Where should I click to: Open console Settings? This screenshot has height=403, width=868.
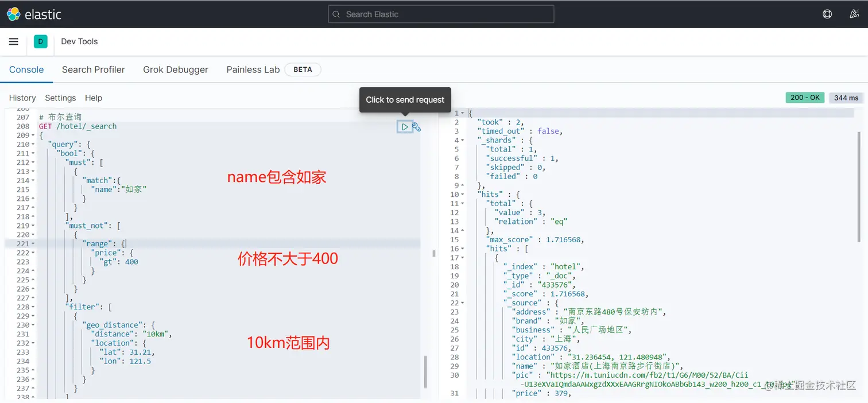60,98
